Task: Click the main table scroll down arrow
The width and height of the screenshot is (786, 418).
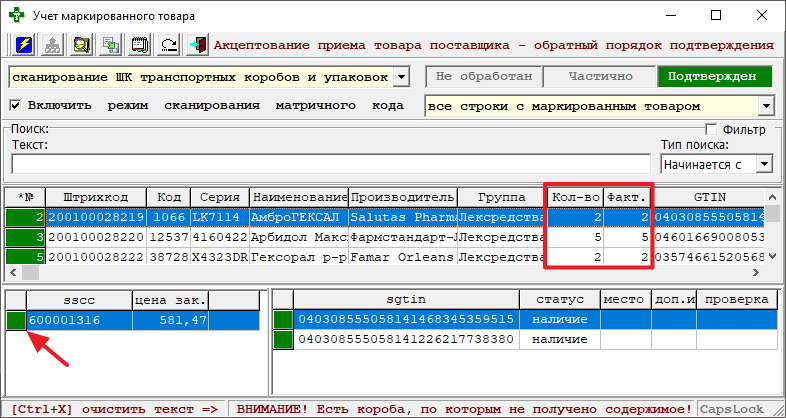Action: pos(774,257)
